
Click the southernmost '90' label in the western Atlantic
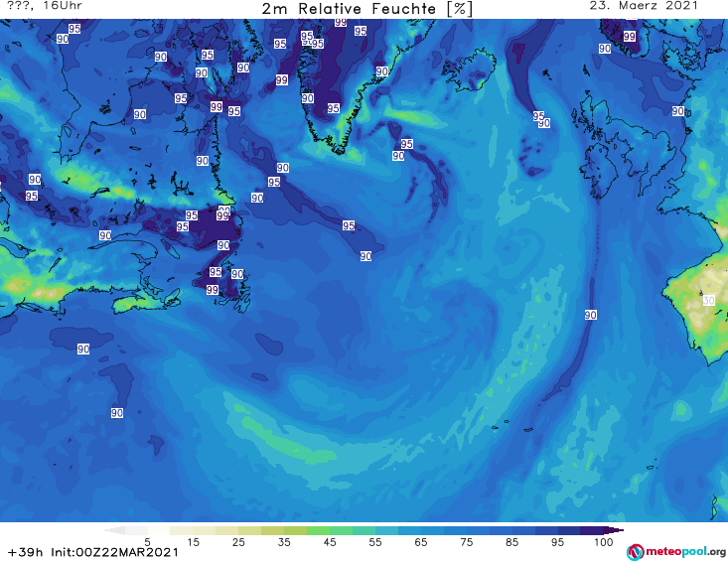[x=116, y=413]
